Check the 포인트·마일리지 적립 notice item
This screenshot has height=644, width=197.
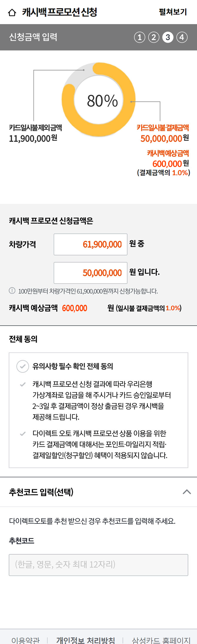[x=23, y=434]
